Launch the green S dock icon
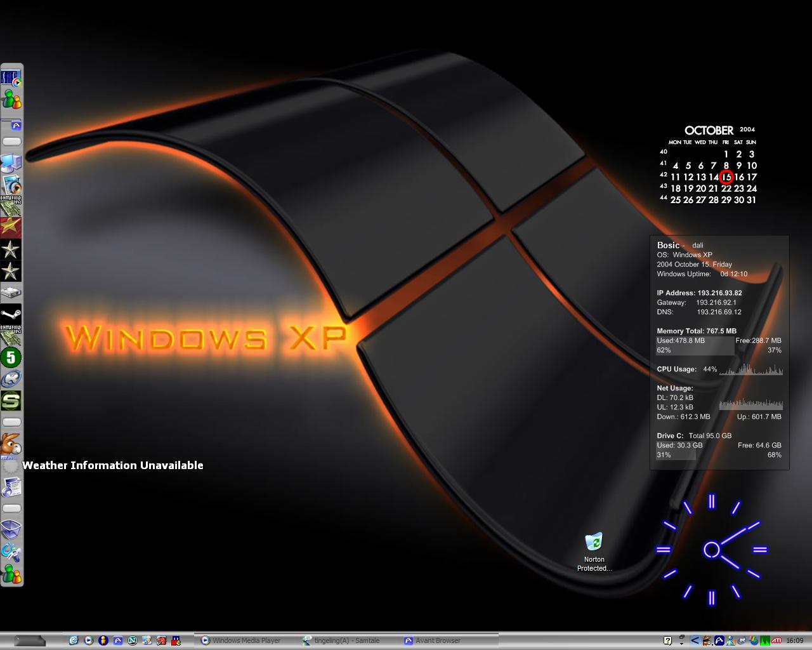This screenshot has width=812, height=650. tap(11, 401)
